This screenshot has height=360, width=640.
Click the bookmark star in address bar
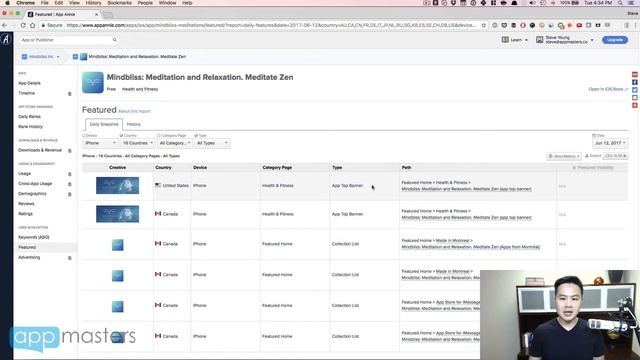[x=484, y=25]
